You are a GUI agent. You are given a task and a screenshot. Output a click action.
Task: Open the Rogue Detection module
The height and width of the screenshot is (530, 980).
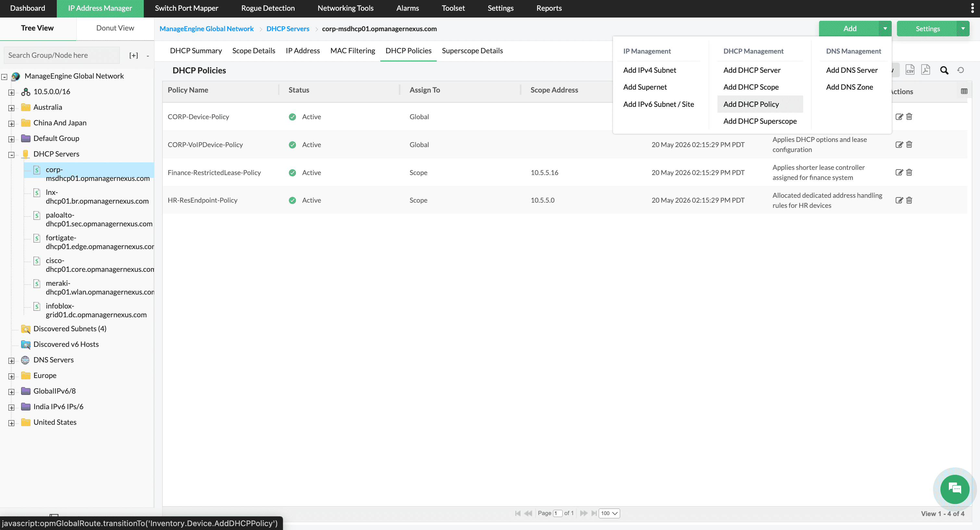pos(268,8)
